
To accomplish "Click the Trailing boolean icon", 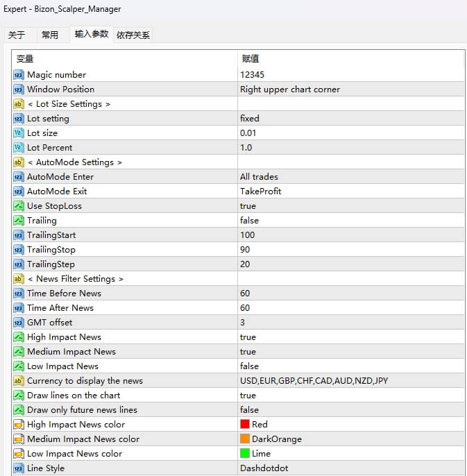I will [19, 221].
